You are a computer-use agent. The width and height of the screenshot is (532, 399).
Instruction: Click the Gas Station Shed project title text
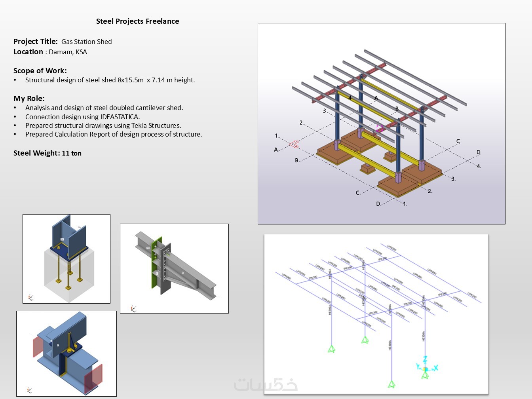(x=87, y=42)
